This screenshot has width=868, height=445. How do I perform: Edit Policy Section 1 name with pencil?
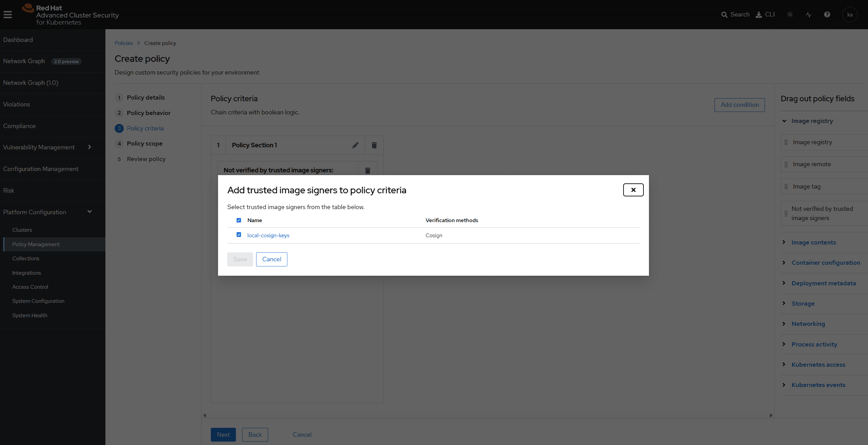pyautogui.click(x=355, y=145)
